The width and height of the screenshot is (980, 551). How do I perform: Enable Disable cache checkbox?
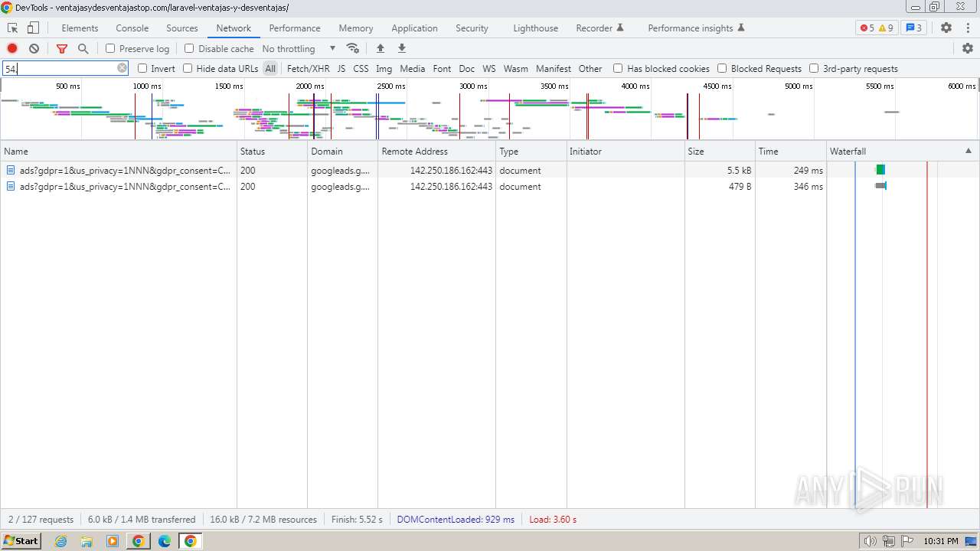tap(189, 48)
